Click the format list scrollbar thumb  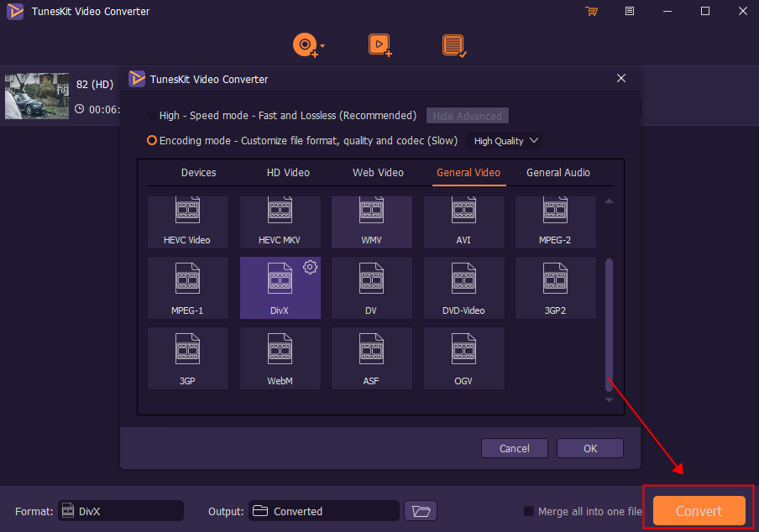click(609, 325)
